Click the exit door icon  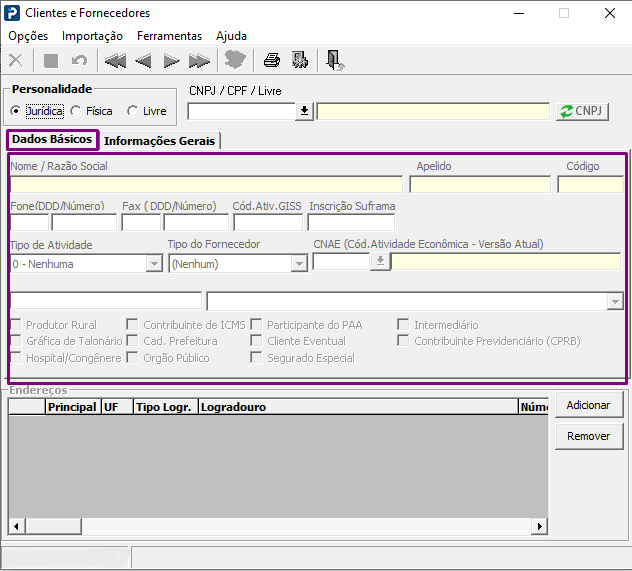point(335,61)
